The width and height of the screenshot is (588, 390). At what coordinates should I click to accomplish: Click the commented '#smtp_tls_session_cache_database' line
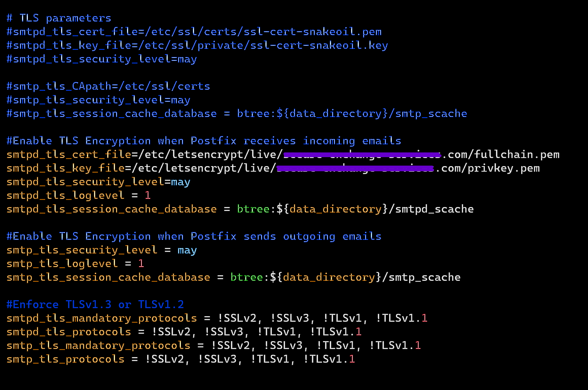point(237,114)
